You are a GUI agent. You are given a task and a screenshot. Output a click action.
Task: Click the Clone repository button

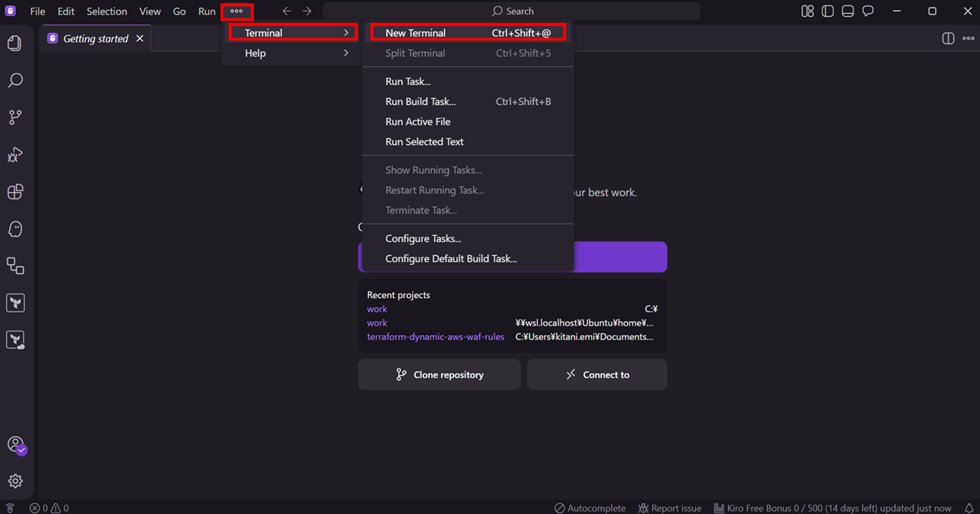pyautogui.click(x=439, y=375)
